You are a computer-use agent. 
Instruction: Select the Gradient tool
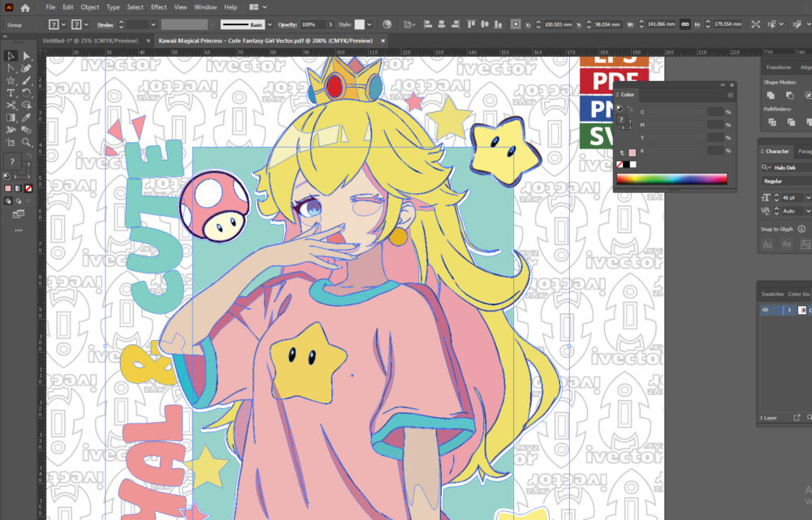tap(11, 118)
